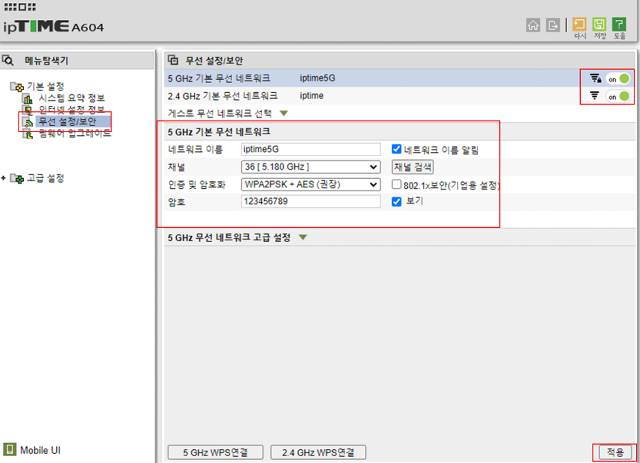The height and width of the screenshot is (463, 640).
Task: Expand the 고급 설정 tree plus sign
Action: [x=4, y=178]
